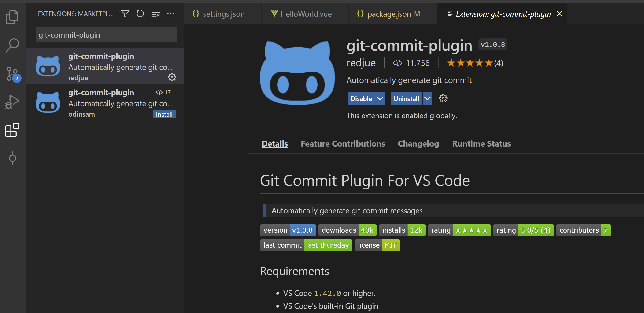
Task: Click the version v1.0.8 badge
Action: (288, 230)
